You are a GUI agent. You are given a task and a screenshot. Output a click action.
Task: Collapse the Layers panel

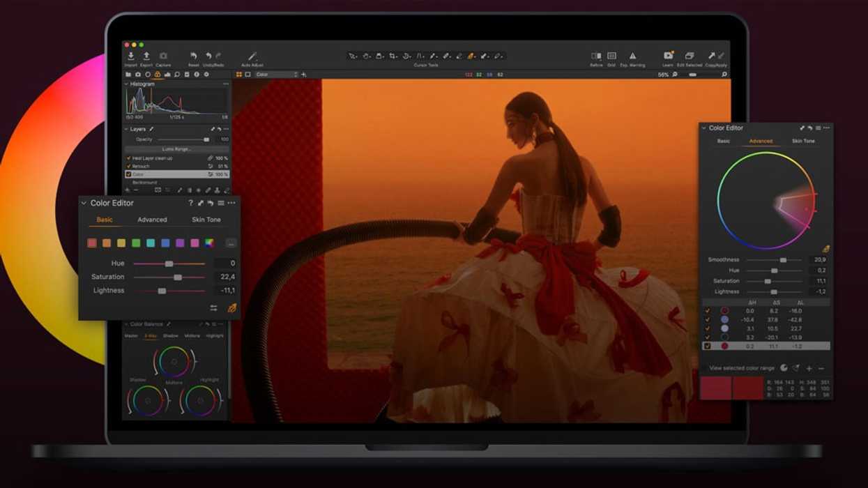(127, 129)
